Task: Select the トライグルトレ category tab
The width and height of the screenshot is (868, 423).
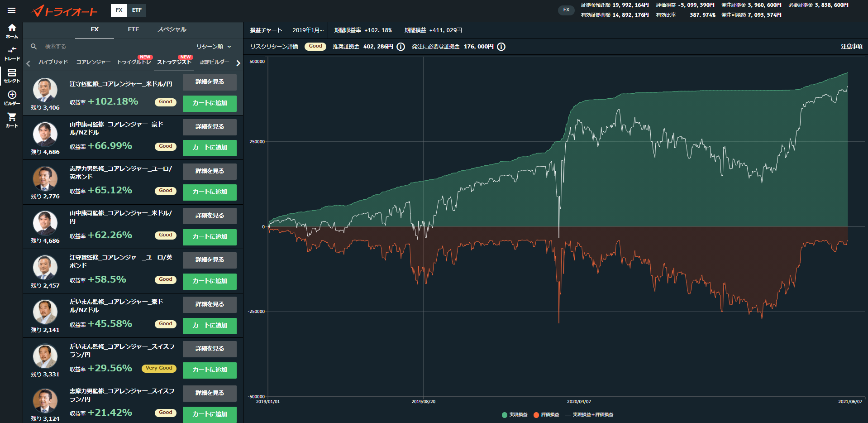Action: (134, 62)
